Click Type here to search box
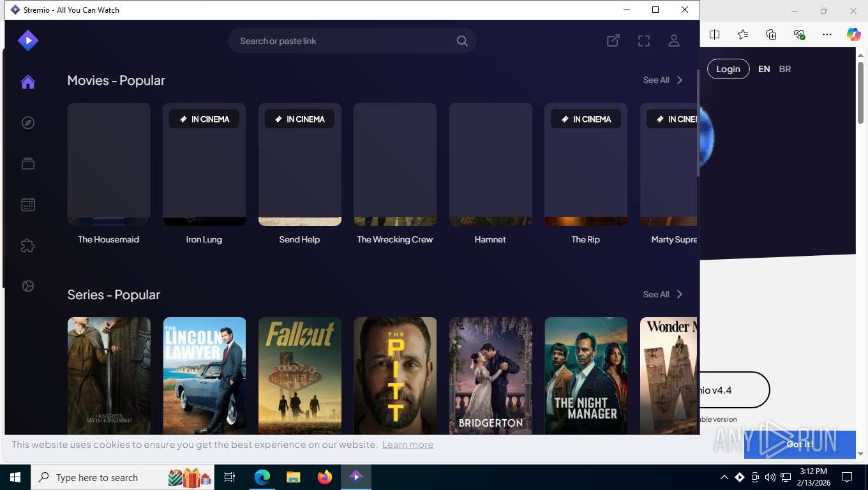868x490 pixels. tap(123, 477)
